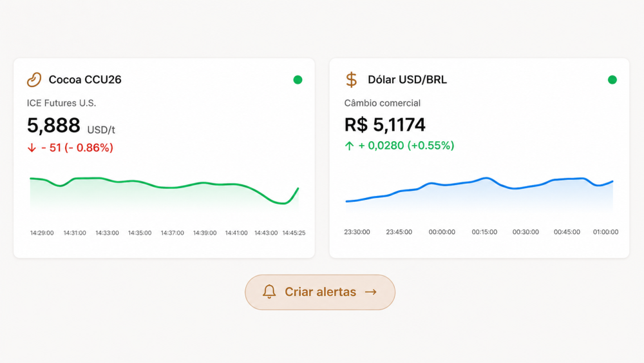Click the green status dot on Dólar card
The width and height of the screenshot is (644, 363).
click(612, 80)
